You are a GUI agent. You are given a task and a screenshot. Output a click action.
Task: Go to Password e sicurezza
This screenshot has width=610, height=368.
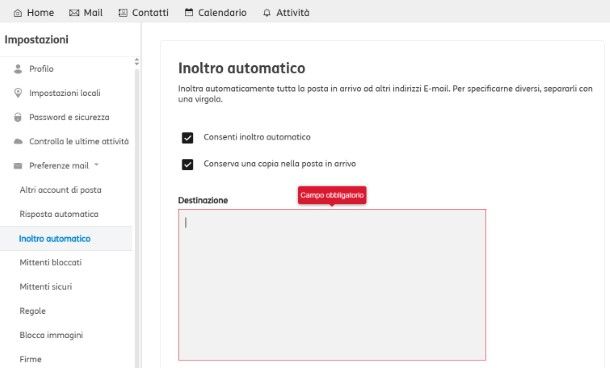point(69,117)
